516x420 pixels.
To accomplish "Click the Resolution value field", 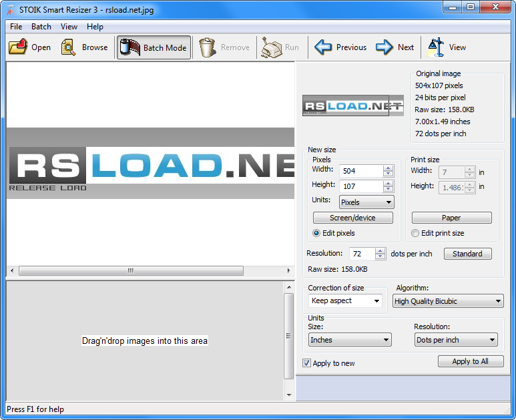I will 362,254.
